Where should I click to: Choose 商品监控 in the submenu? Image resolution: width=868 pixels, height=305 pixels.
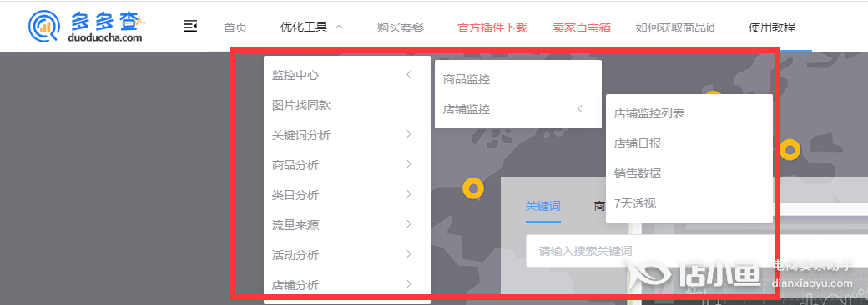[x=518, y=79]
